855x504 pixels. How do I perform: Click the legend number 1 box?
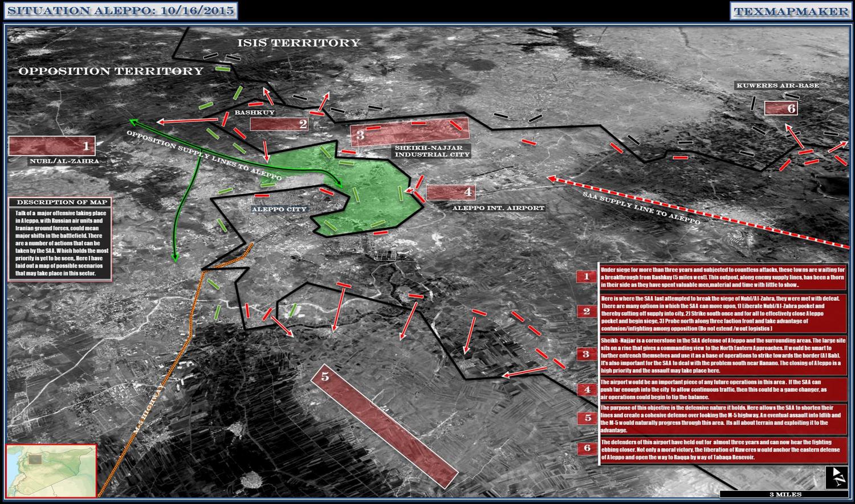(x=586, y=277)
